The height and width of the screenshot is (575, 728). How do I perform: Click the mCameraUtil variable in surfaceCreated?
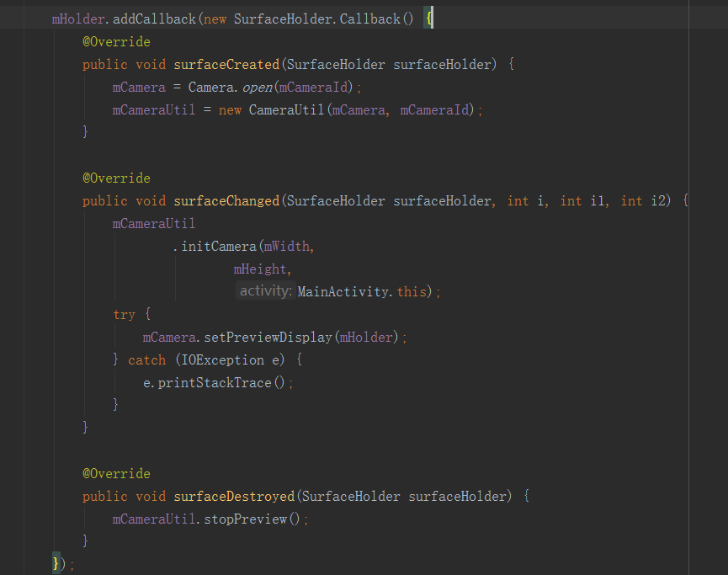coord(153,109)
